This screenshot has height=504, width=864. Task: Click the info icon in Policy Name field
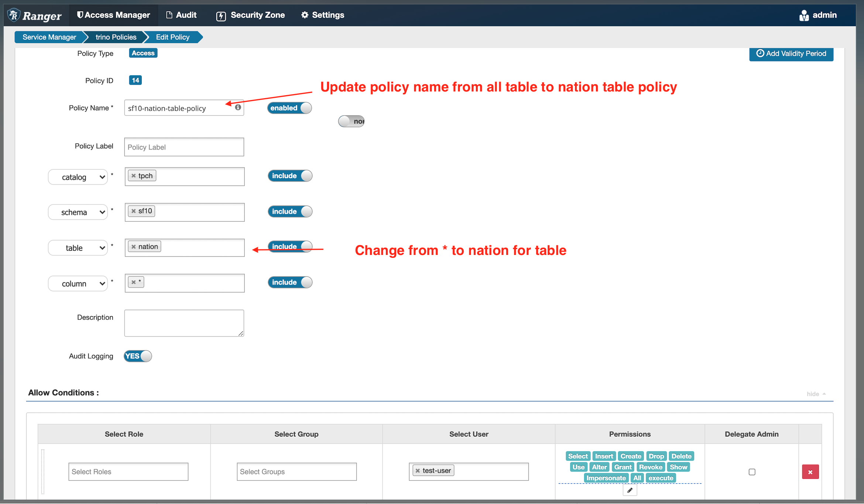pyautogui.click(x=238, y=107)
